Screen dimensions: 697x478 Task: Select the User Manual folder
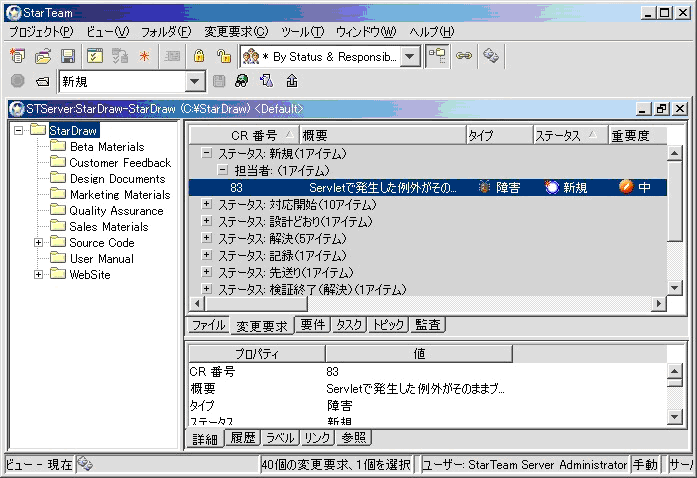click(102, 259)
